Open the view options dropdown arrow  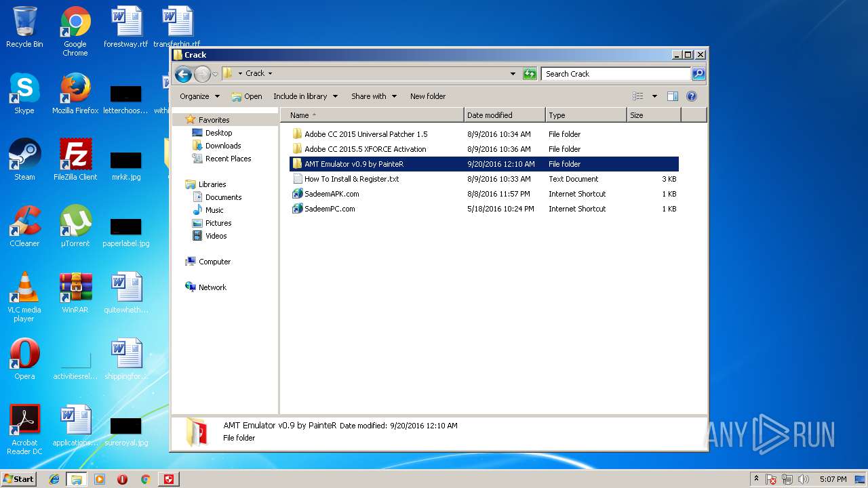(x=654, y=96)
